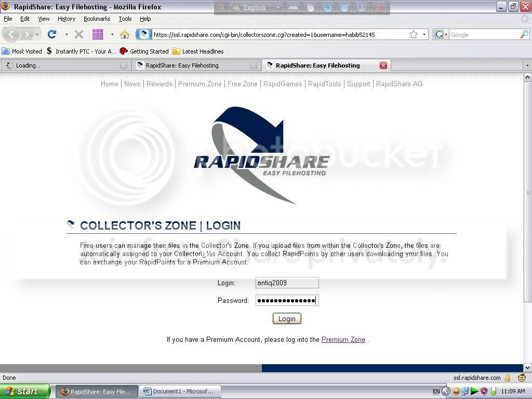
Task: Open the dropdown next to grid icon
Action: point(112,34)
